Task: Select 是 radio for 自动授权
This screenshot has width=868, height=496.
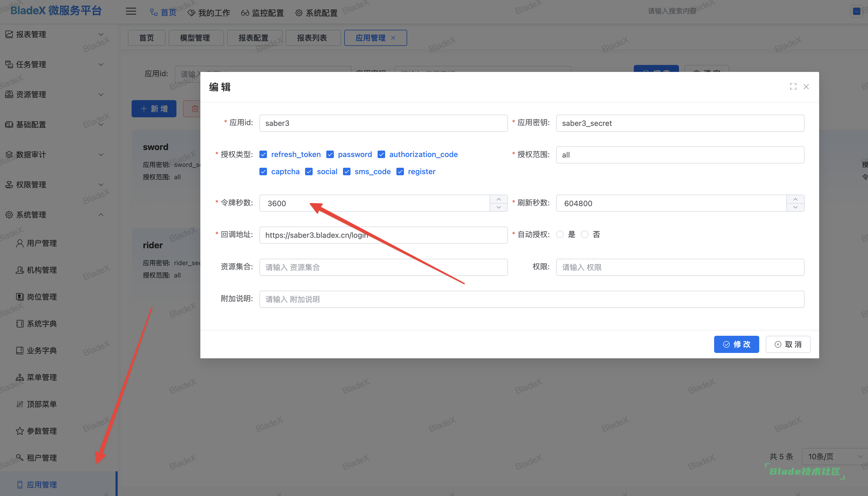Action: coord(560,234)
